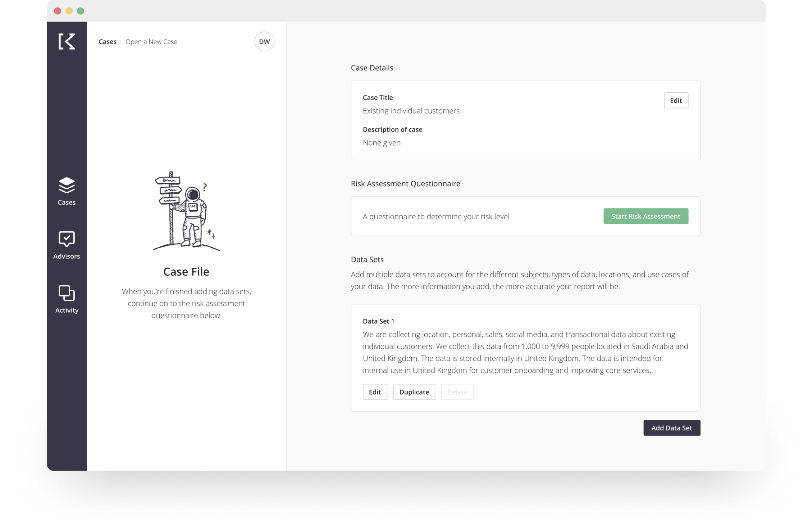Duplicate Data Set 1
This screenshot has width=812, height=524.
[x=414, y=392]
